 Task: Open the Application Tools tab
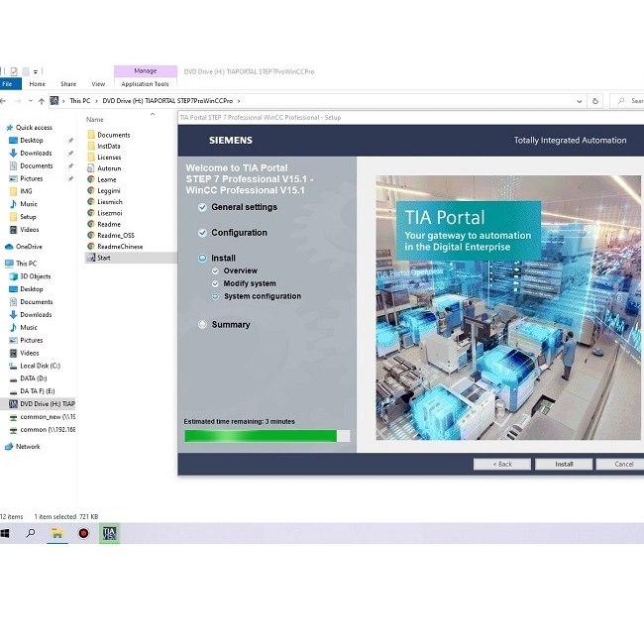tap(145, 84)
